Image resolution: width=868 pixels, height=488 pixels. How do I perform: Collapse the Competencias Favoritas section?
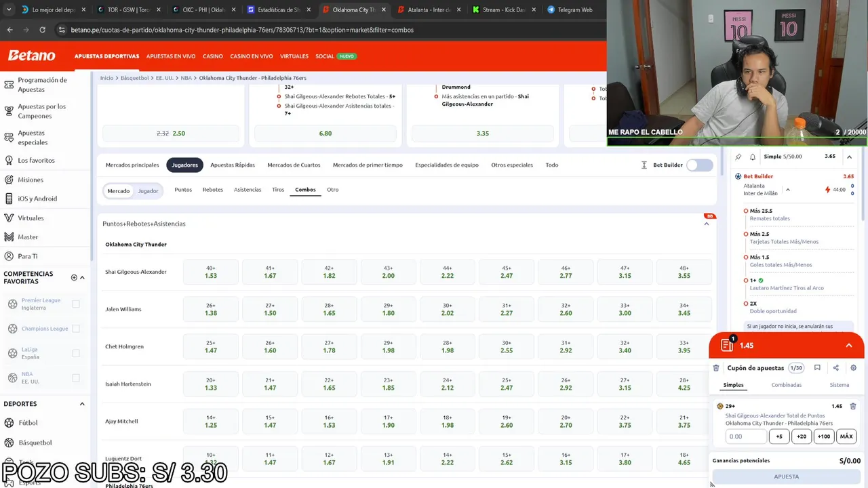(82, 277)
